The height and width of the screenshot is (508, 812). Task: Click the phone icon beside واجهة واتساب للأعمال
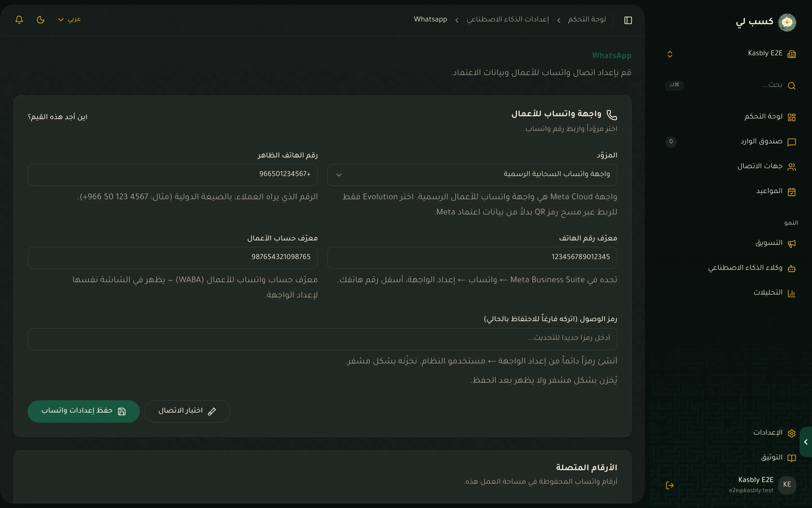(x=612, y=115)
